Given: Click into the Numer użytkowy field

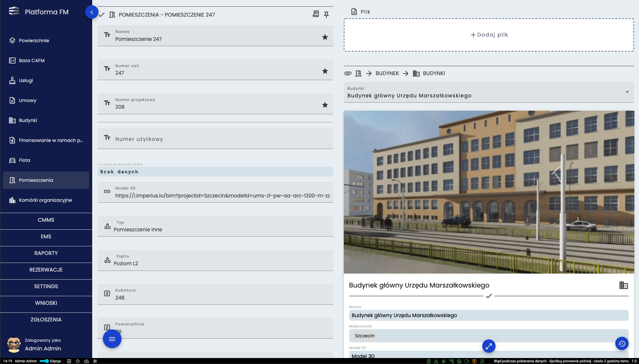Looking at the screenshot, I should [x=215, y=139].
